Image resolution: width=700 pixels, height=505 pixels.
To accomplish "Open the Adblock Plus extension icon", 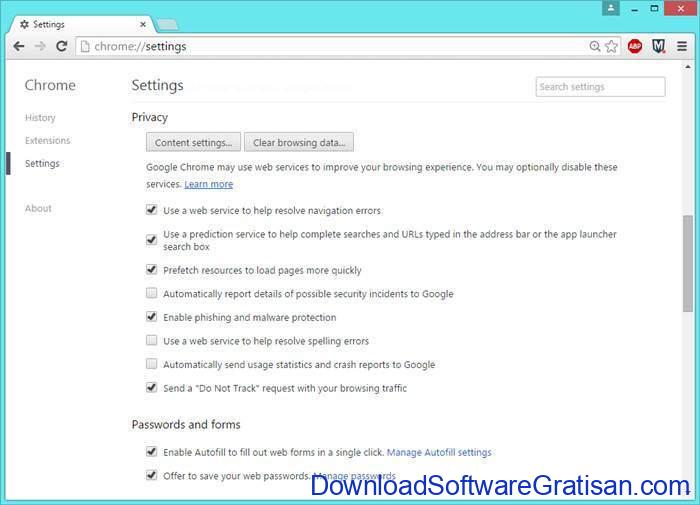I will click(635, 46).
